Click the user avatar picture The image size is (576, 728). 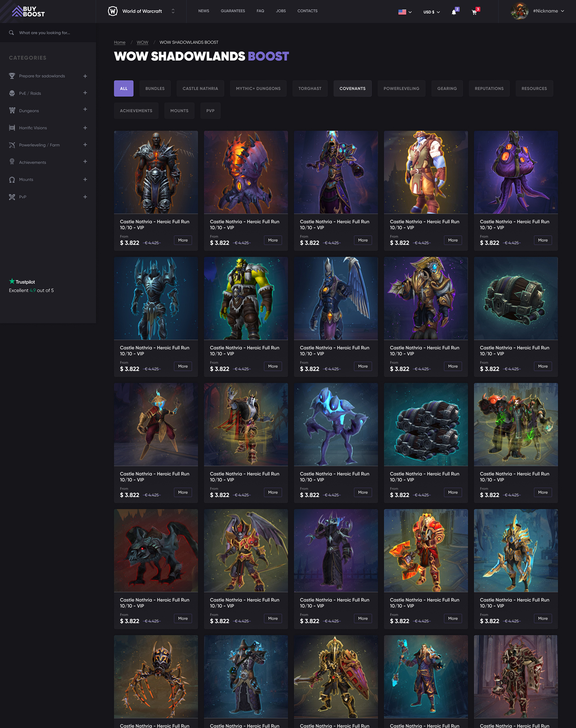(x=520, y=11)
